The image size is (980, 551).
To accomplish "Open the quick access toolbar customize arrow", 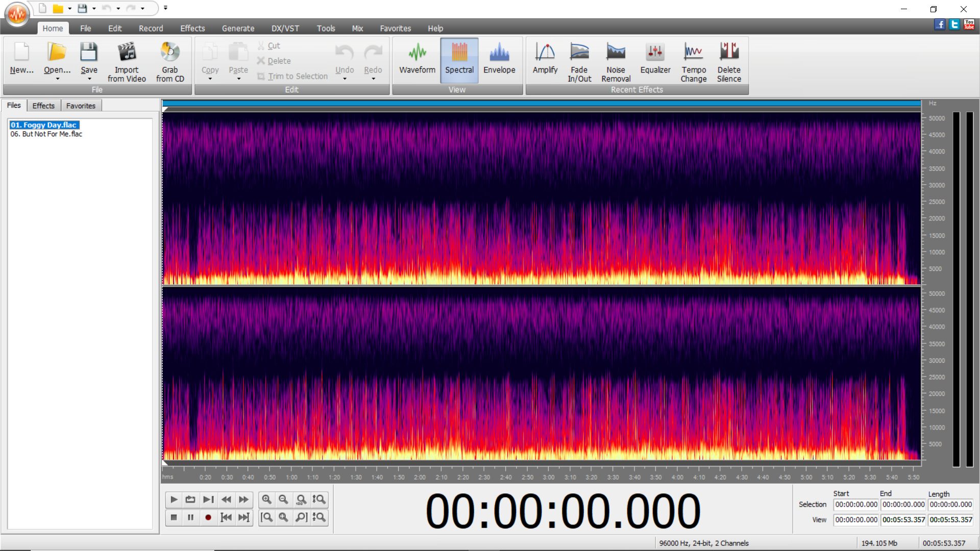I will pyautogui.click(x=165, y=8).
